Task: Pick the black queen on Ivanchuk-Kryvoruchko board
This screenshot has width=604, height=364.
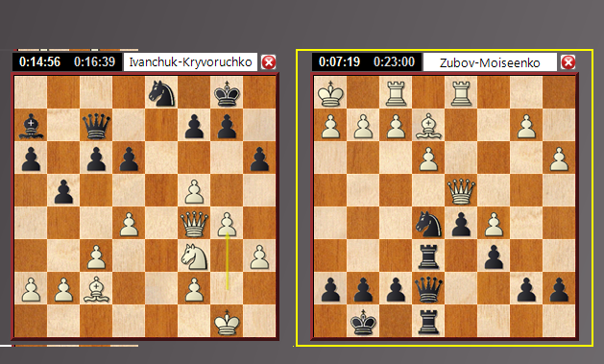Action: (96, 126)
